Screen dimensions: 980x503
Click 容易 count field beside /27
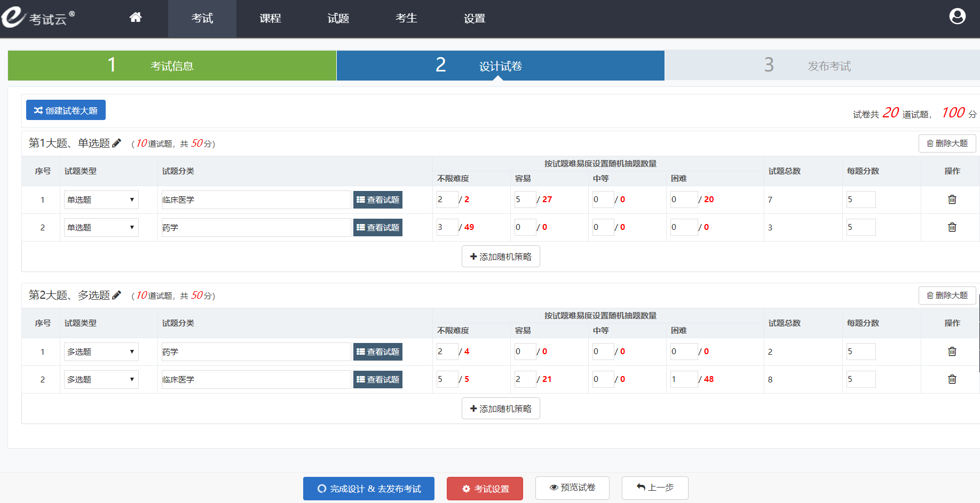pyautogui.click(x=525, y=199)
